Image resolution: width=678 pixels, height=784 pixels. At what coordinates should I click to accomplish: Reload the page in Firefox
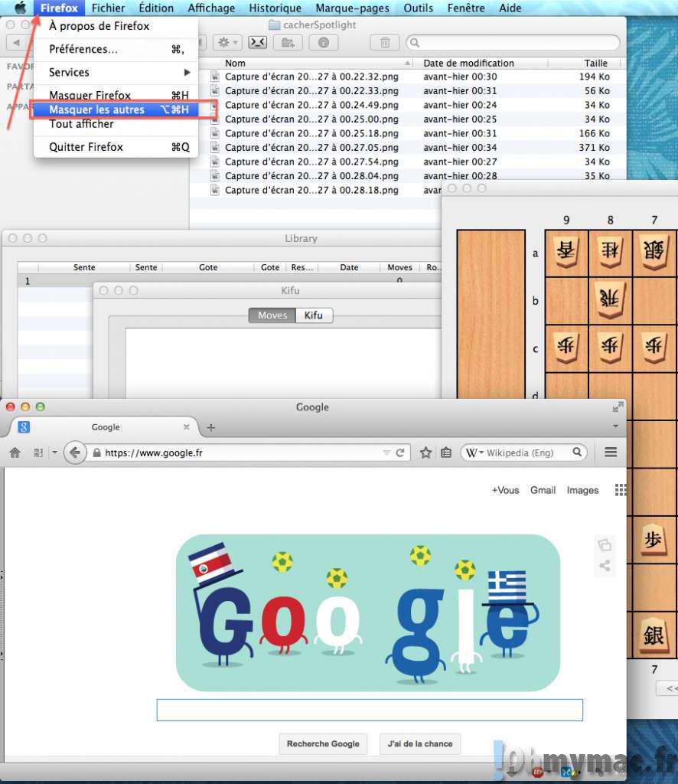(399, 453)
